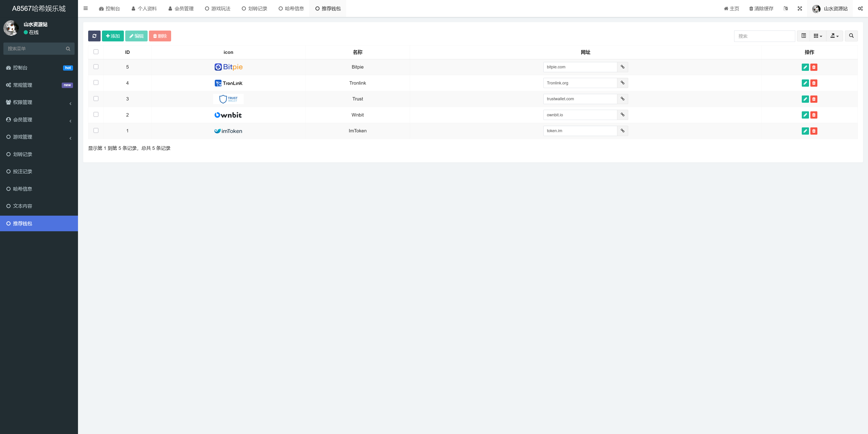Open 投注记录 in the sidebar menu
This screenshot has height=434, width=868.
(23, 171)
